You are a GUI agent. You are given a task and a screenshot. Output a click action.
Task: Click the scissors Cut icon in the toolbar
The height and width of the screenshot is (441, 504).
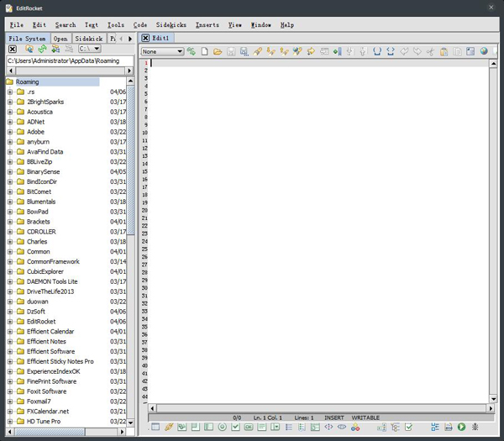[x=430, y=51]
